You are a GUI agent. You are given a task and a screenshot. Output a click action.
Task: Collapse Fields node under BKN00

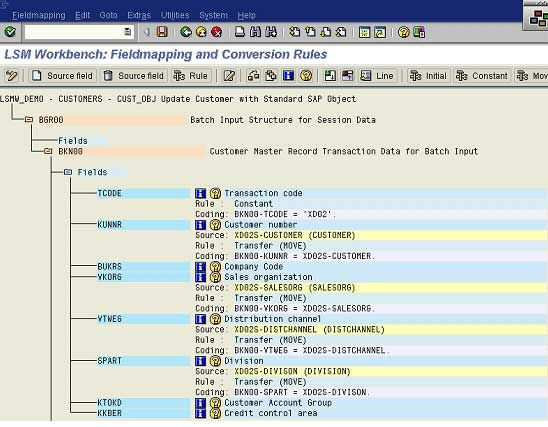pyautogui.click(x=68, y=172)
